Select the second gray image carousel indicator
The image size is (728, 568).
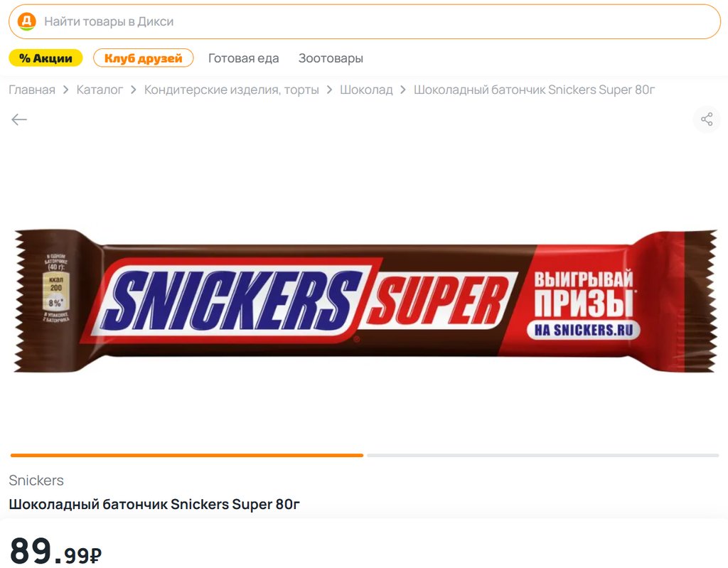click(x=542, y=455)
